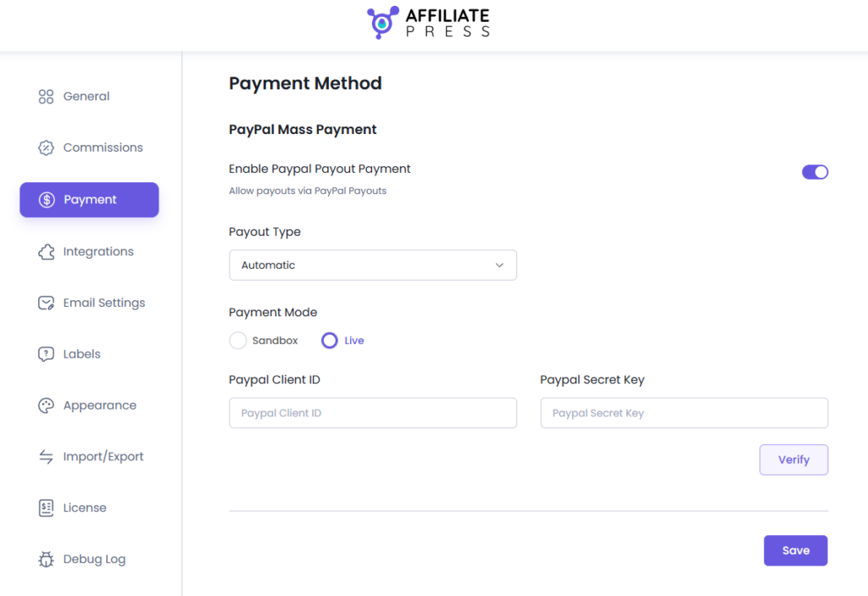Viewport: 868px width, 596px height.
Task: Select the Live payment mode
Action: pyautogui.click(x=330, y=341)
